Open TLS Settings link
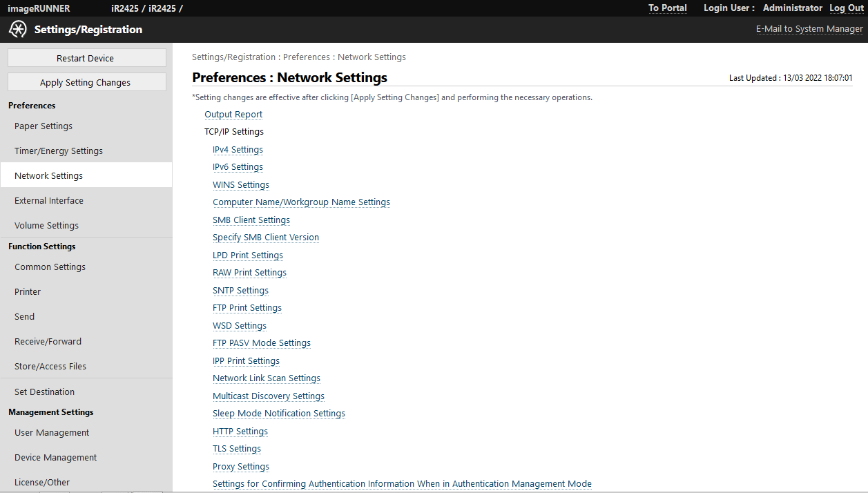This screenshot has height=493, width=868. click(x=237, y=449)
